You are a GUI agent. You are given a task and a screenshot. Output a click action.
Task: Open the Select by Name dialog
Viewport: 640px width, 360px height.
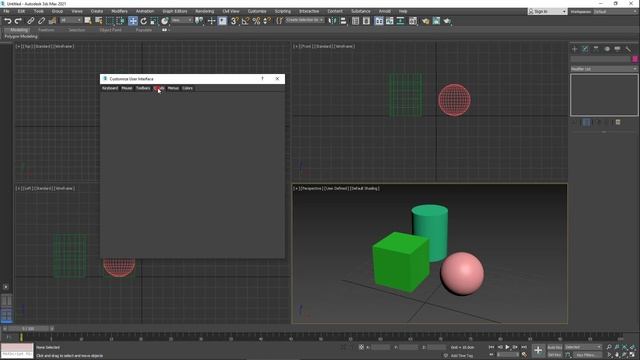pyautogui.click(x=99, y=21)
